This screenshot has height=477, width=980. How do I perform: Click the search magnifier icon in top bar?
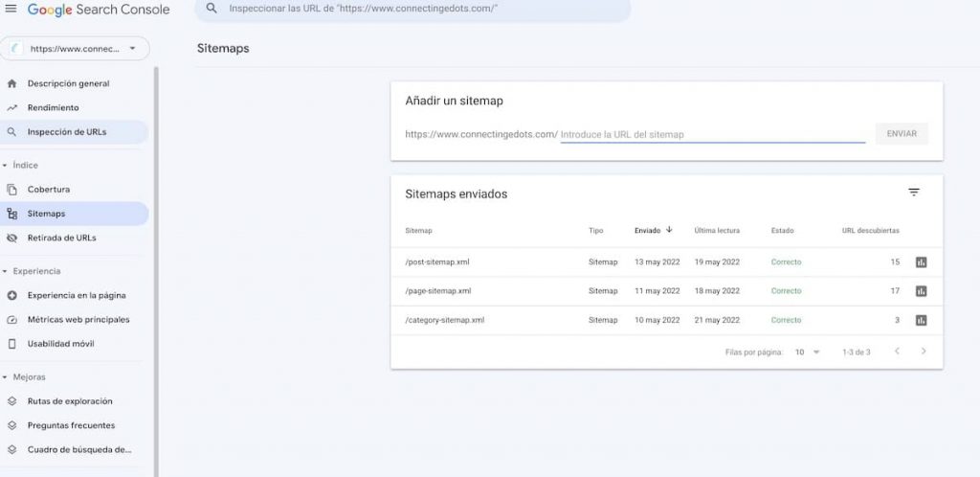(x=212, y=10)
